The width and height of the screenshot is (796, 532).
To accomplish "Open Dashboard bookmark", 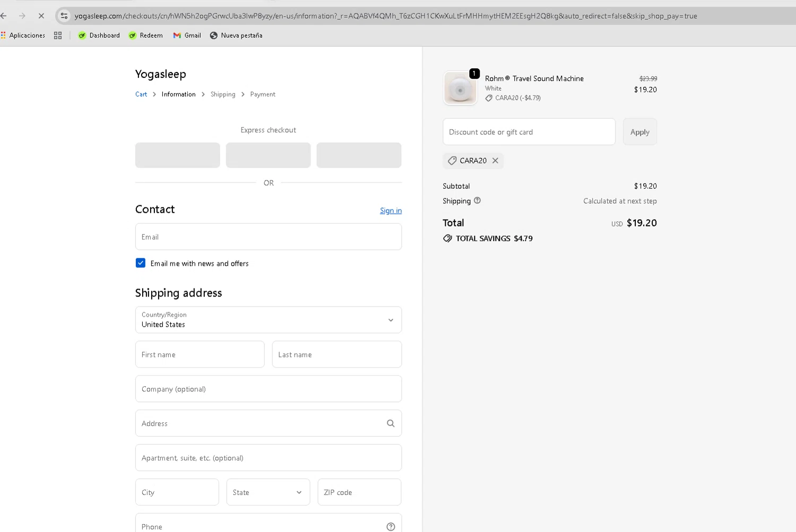I will pyautogui.click(x=99, y=36).
